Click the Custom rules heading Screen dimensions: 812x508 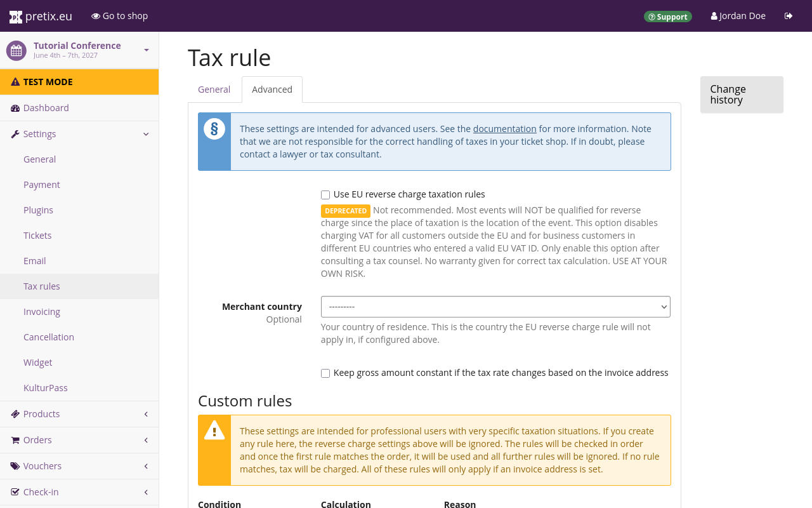(245, 401)
